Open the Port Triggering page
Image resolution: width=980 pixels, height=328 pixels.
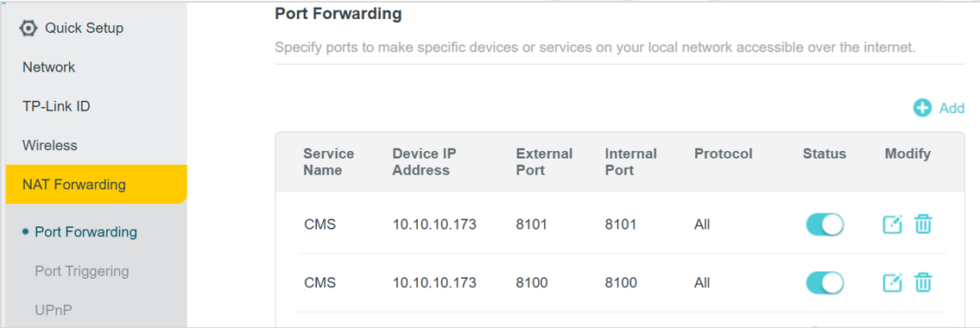pos(82,271)
